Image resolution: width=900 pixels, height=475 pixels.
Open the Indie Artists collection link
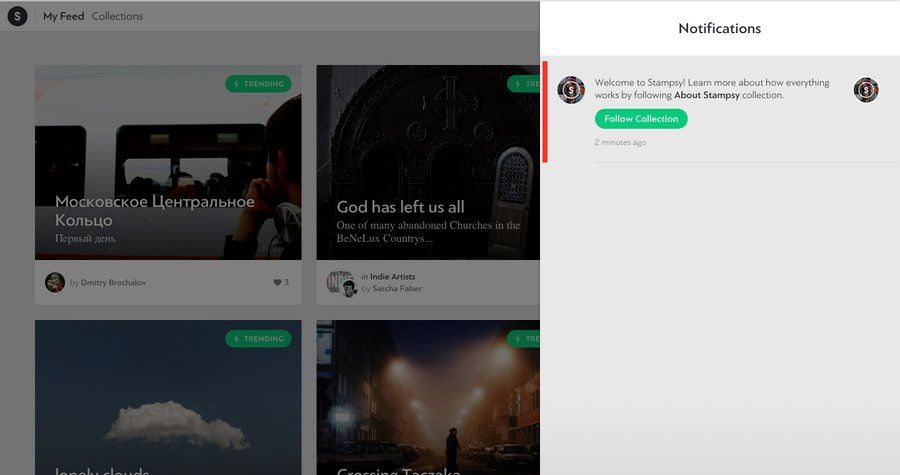click(x=392, y=276)
